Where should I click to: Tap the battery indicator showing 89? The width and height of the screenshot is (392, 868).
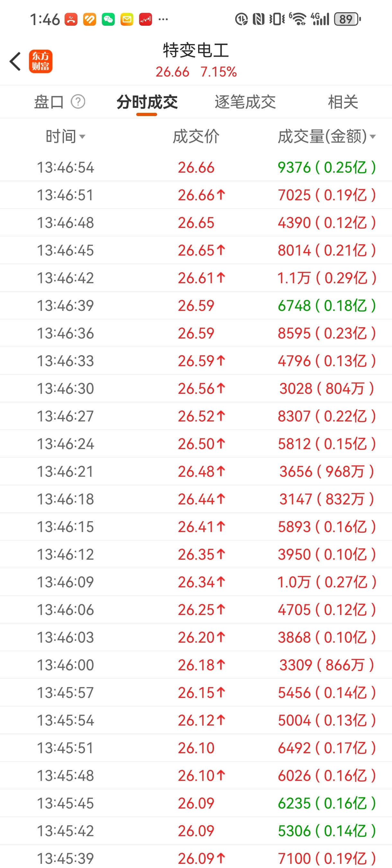point(347,19)
